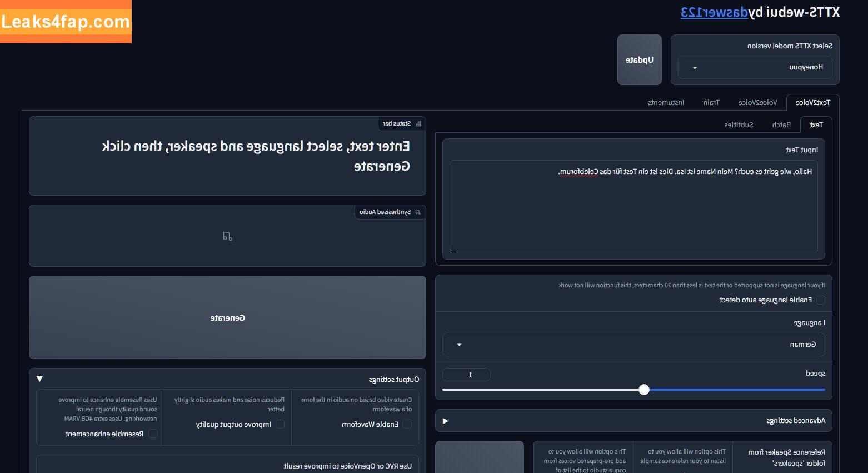
Task: Enable language auto detect checkbox
Action: pos(821,300)
